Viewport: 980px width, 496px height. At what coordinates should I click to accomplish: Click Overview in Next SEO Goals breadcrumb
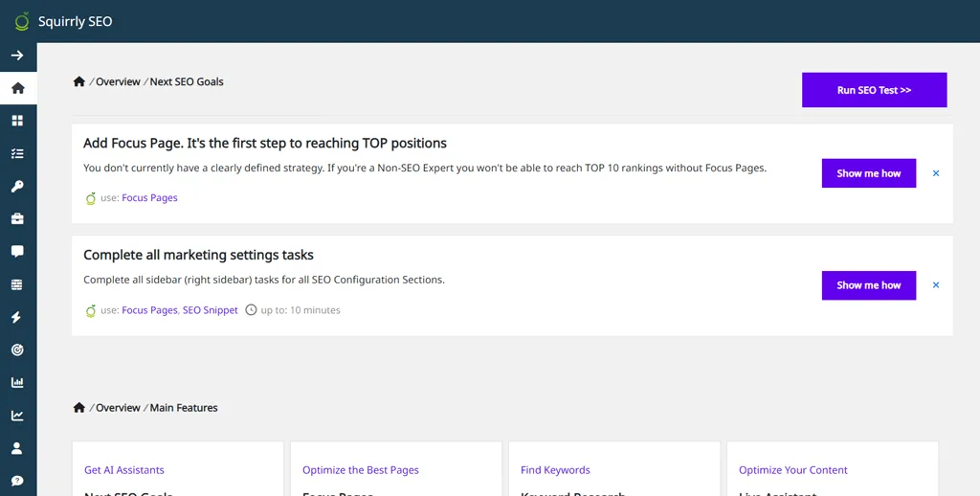pyautogui.click(x=118, y=81)
